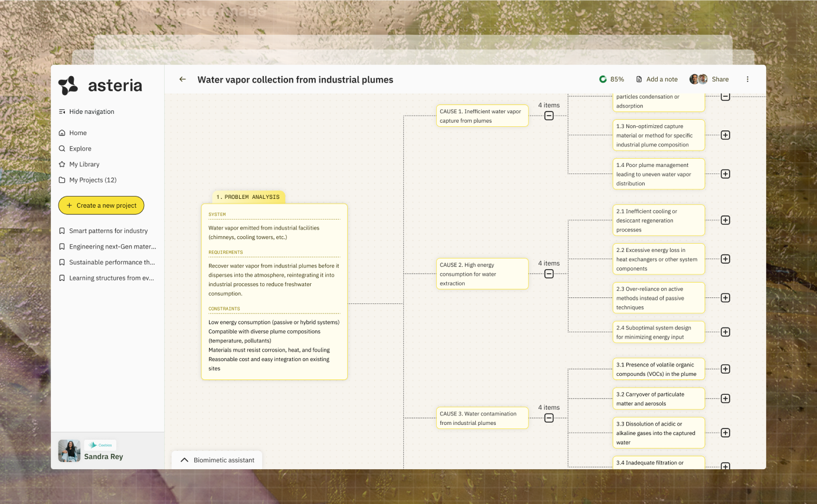817x504 pixels.
Task: Click node 1.3 Non-optimized capture material card
Action: tap(659, 135)
